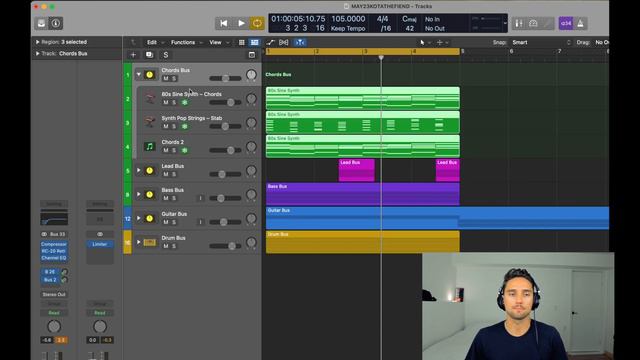The image size is (640, 360).
Task: Start playback with the Play button
Action: [x=241, y=23]
